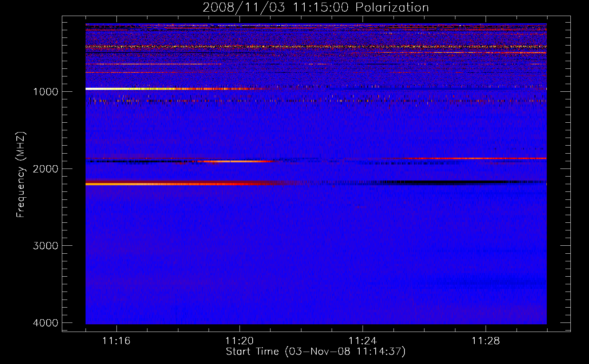This screenshot has height=364, width=589.
Task: Click the 1000 frequency tick label
Action: pyautogui.click(x=46, y=91)
